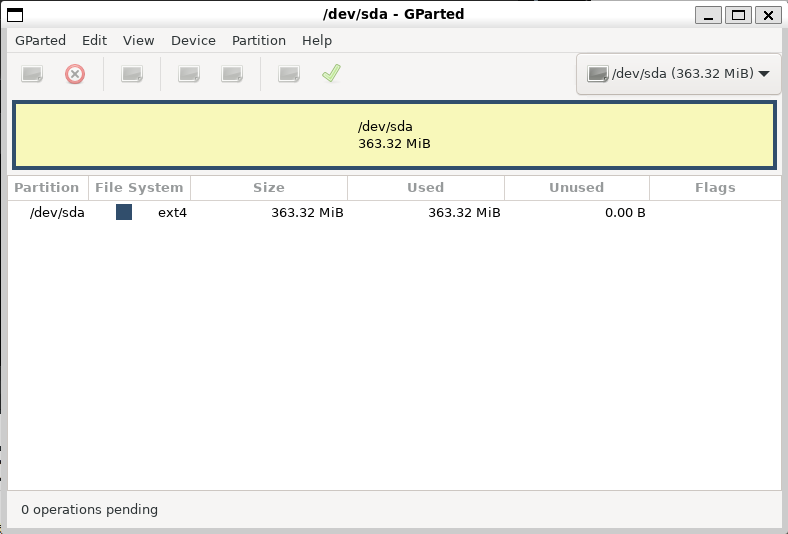The image size is (788, 534).
Task: Click the Copy partition toolbar icon
Action: [189, 74]
